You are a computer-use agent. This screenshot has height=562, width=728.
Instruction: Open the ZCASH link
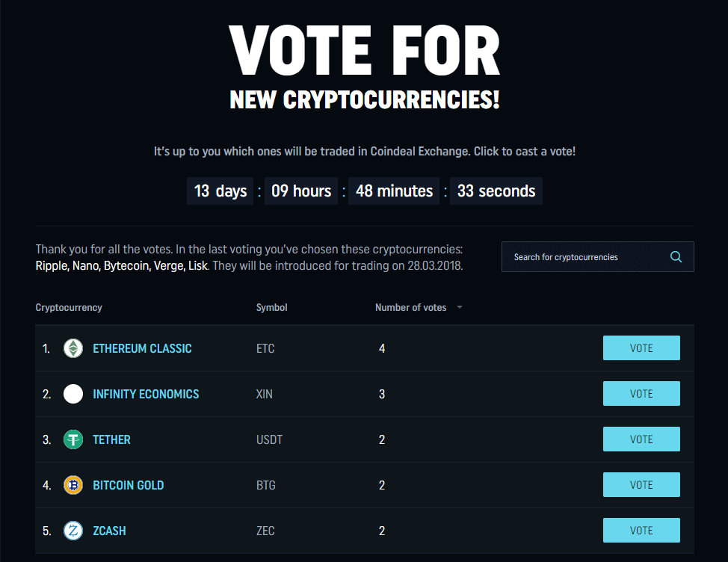109,531
